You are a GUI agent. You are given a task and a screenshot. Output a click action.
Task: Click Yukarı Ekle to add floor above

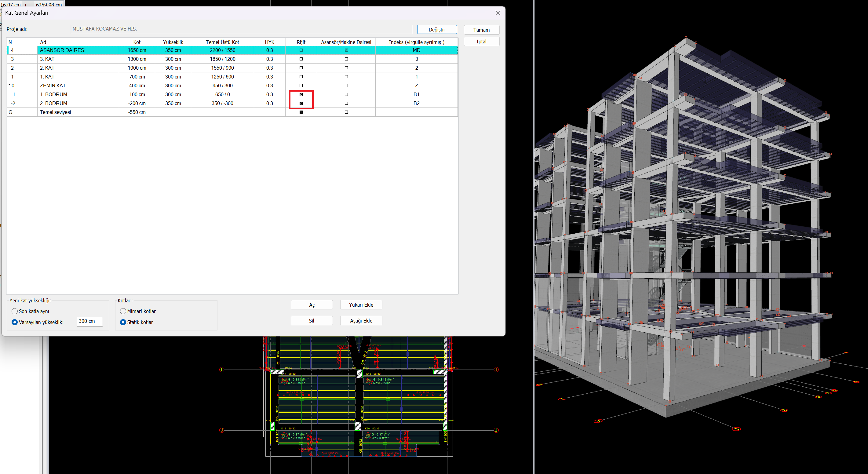361,304
